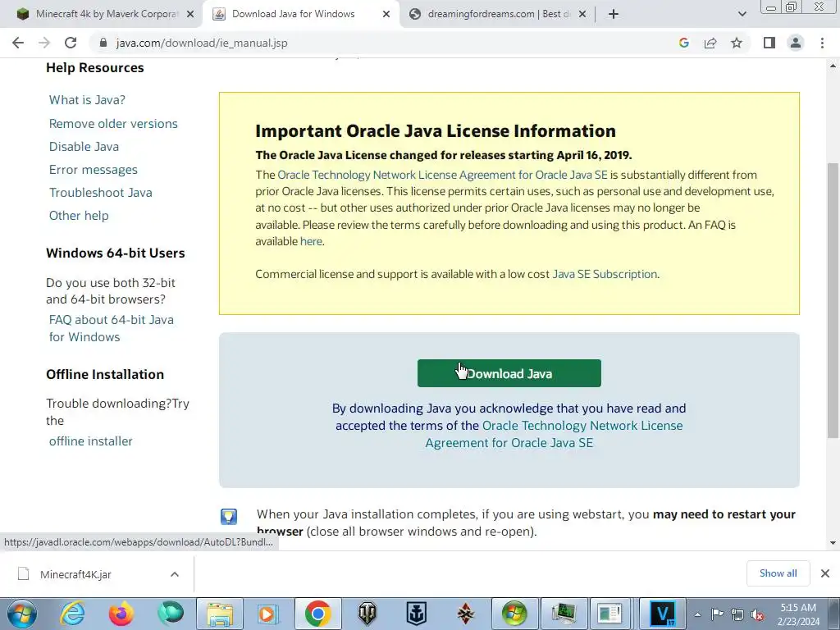
Task: Open the computer monitor taskbar icon
Action: coord(564,614)
